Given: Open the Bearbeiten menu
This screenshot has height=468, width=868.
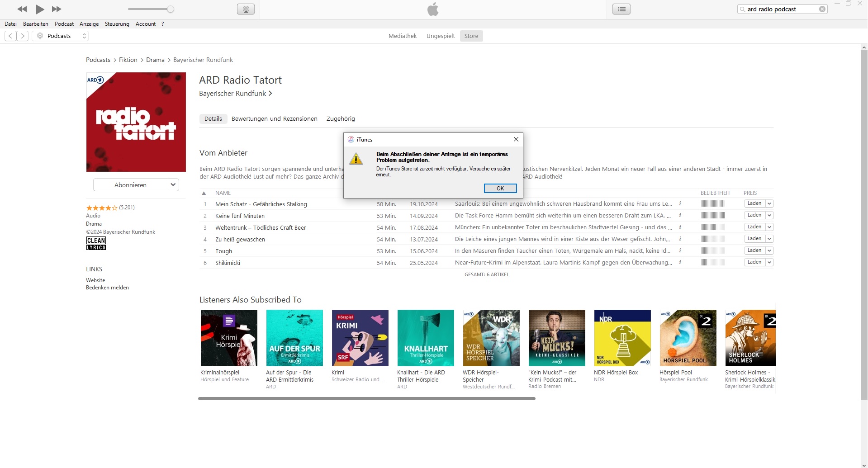Looking at the screenshot, I should [x=36, y=24].
